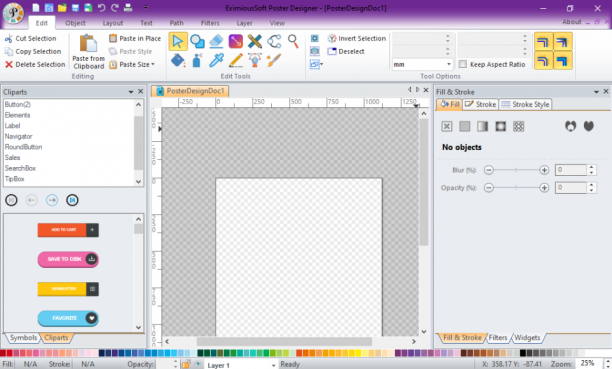The width and height of the screenshot is (612, 369).
Task: Open the folder icon in quick access
Action: [62, 8]
